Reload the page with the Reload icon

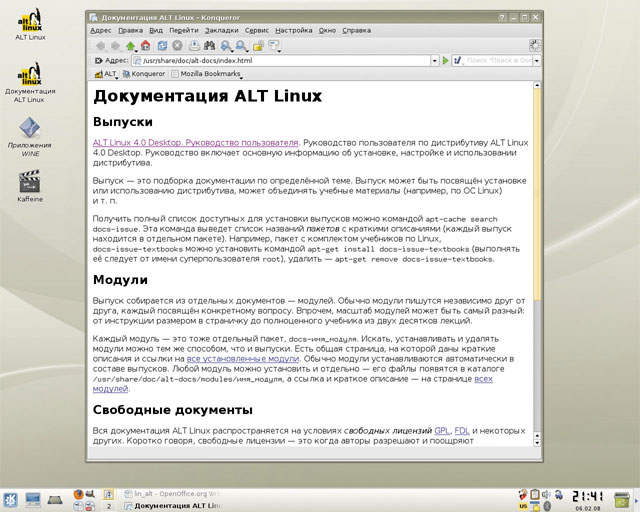[x=162, y=46]
